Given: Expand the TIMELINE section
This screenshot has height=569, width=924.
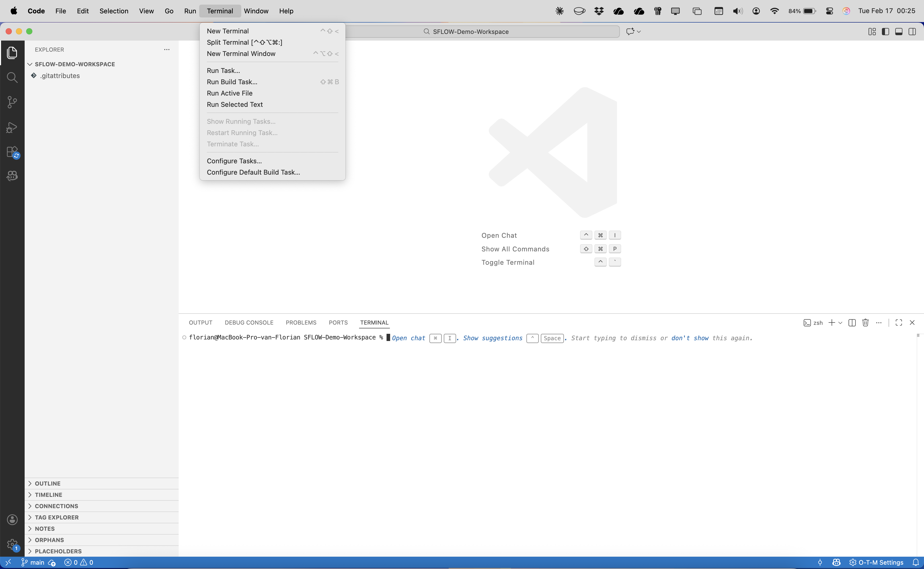Looking at the screenshot, I should [48, 495].
